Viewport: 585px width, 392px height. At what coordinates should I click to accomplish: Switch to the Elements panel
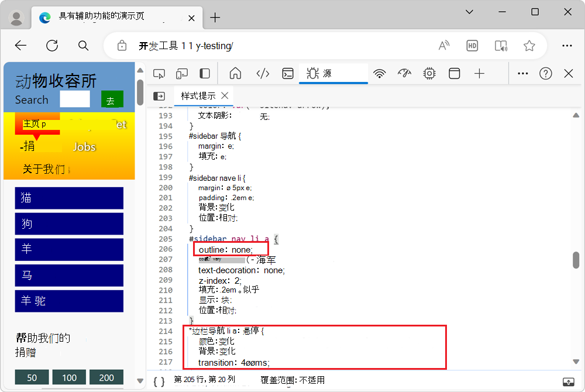pyautogui.click(x=263, y=74)
